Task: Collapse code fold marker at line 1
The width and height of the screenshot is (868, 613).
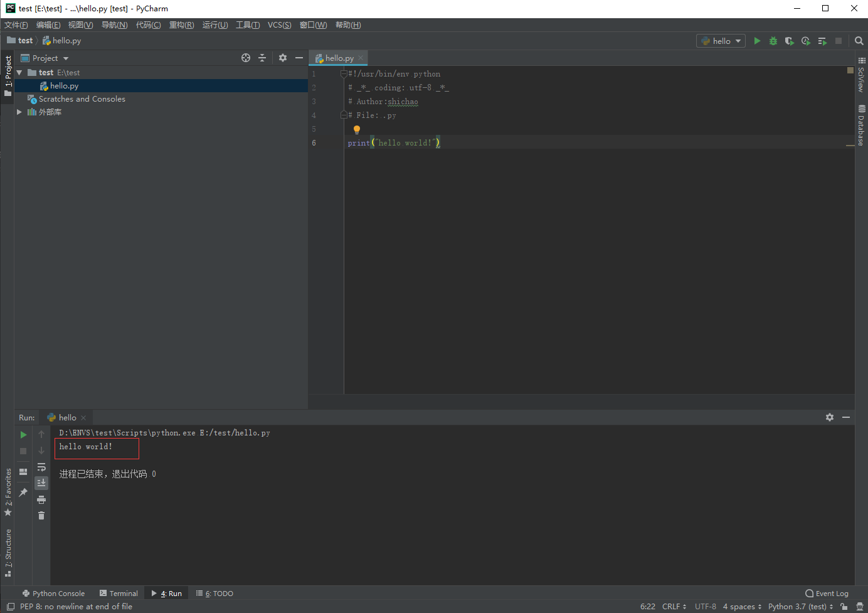Action: pyautogui.click(x=344, y=74)
